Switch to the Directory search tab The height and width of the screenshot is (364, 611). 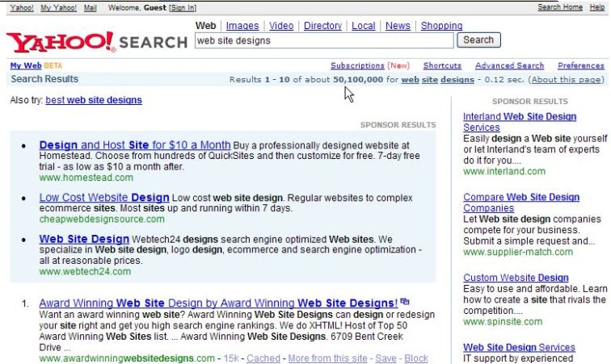click(x=322, y=26)
